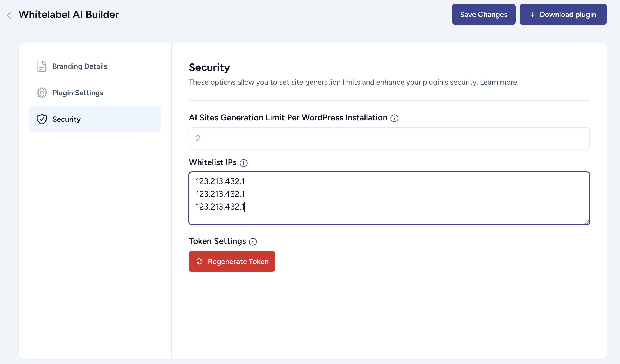Click the info icon beside Token Settings
Image resolution: width=620 pixels, height=364 pixels.
(253, 242)
